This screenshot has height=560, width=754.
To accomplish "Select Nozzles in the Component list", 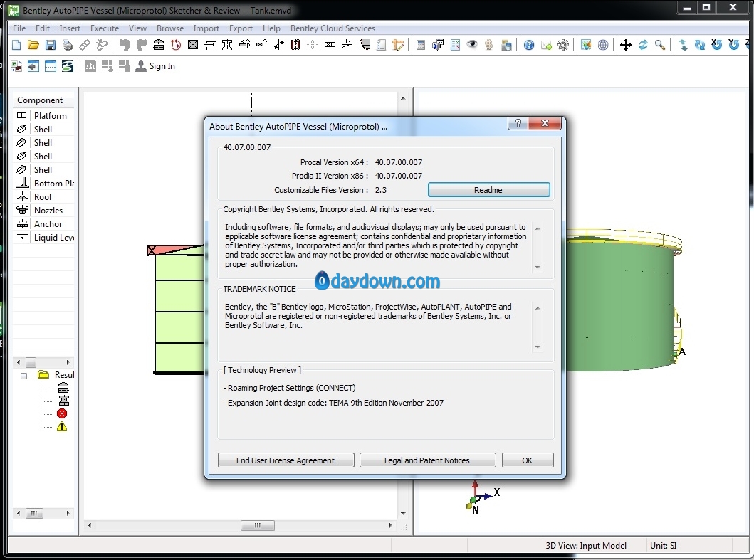I will click(44, 210).
